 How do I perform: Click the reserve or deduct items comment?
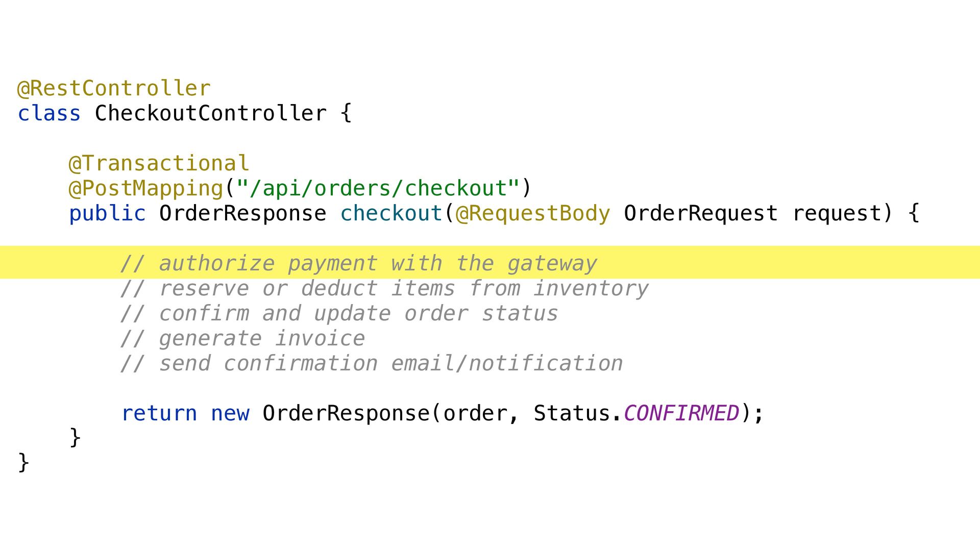(385, 288)
